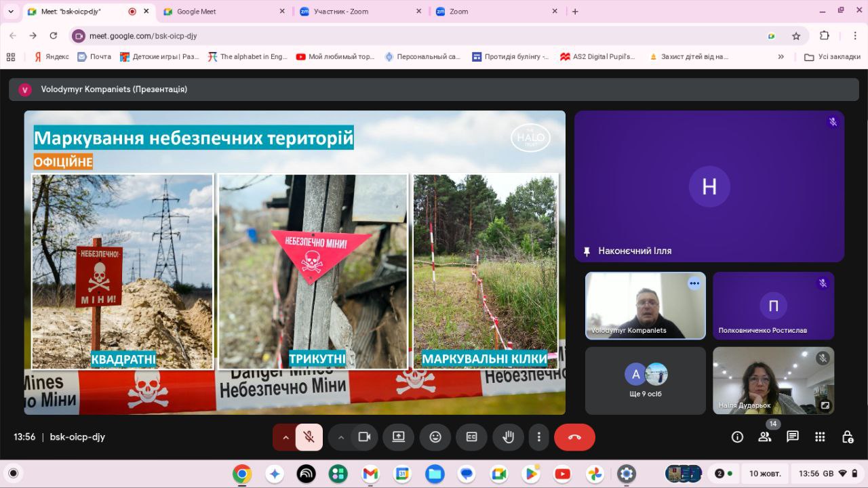The height and width of the screenshot is (488, 868).
Task: Turn on closed captions
Action: pos(471,437)
